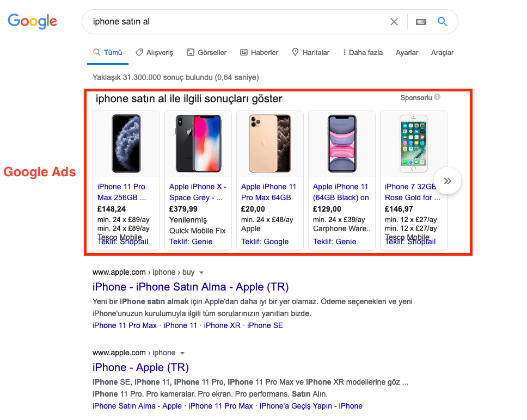Viewport: 527px width, 420px height.
Task: Expand the Daha fazla menu
Action: coord(363,53)
